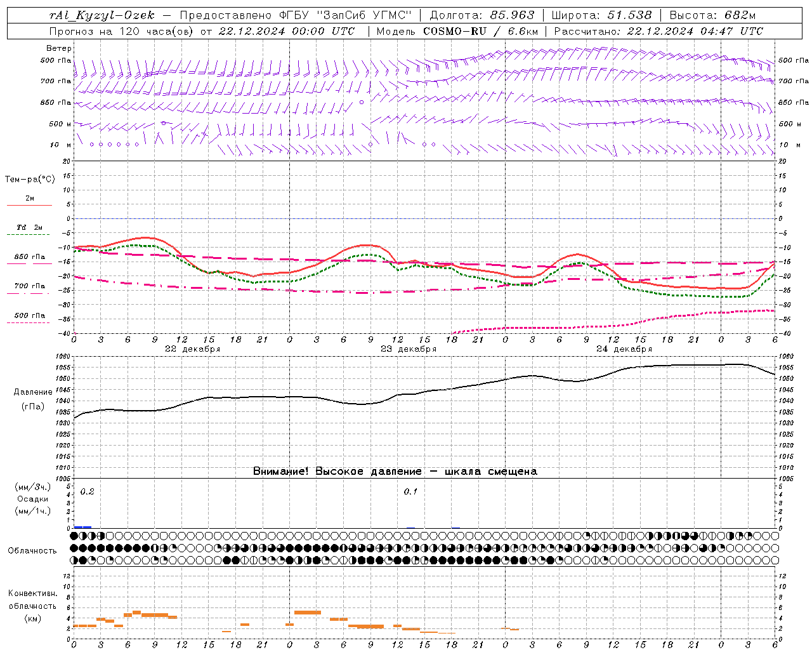Click the pink dotted line sample under temperature 500 гПа
This screenshot has width=812, height=650.
tap(29, 323)
